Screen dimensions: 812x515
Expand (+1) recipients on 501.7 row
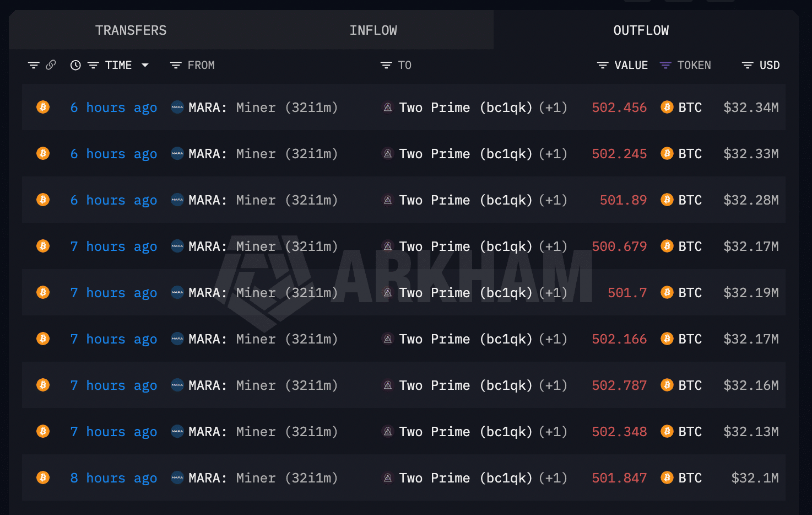[x=553, y=293]
